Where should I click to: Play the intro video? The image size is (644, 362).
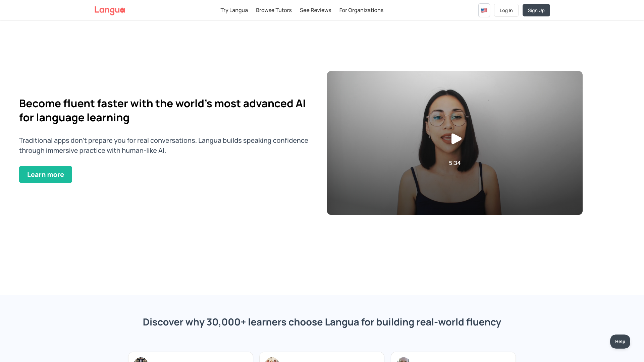(456, 139)
